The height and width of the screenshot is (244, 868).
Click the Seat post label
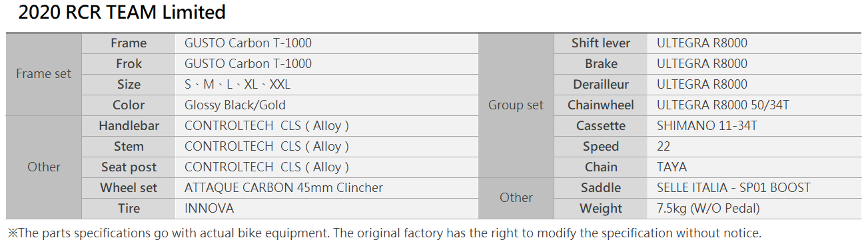click(129, 167)
